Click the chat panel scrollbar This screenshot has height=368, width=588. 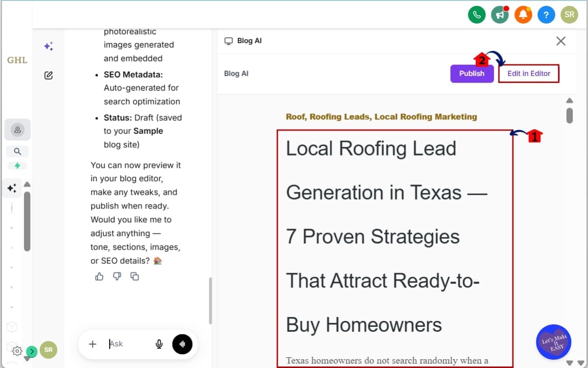211,301
